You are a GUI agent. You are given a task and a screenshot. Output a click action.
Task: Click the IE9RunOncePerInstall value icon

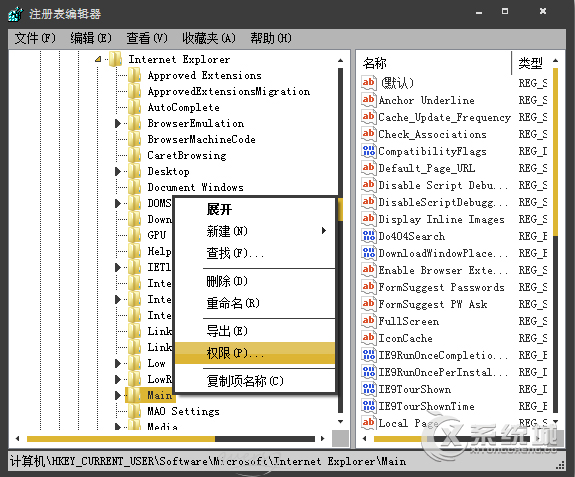(x=369, y=372)
